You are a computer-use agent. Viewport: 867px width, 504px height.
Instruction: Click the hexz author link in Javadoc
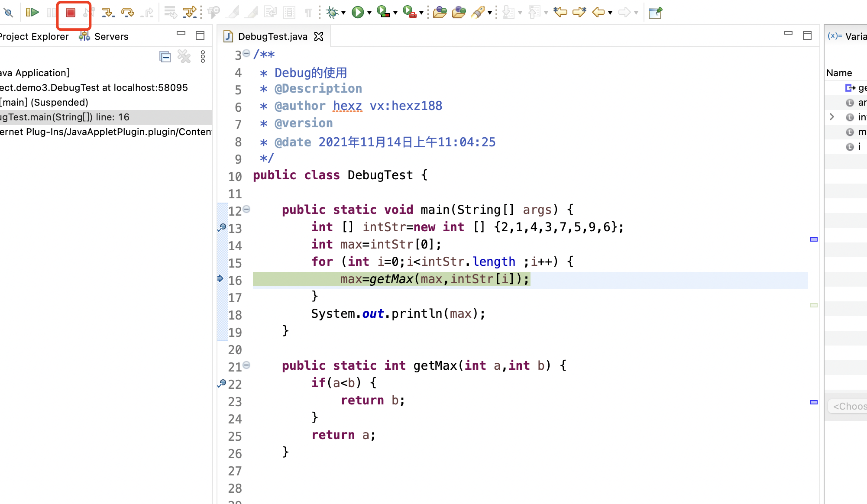click(347, 106)
